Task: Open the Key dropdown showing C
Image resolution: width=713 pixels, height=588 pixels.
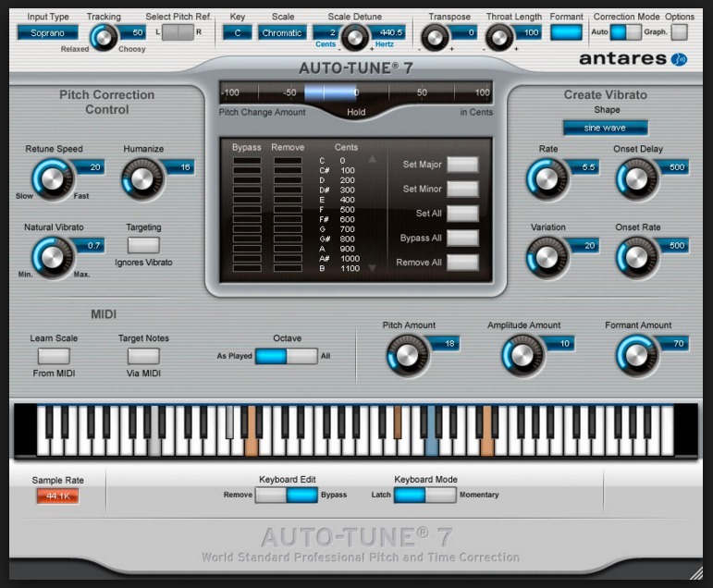Action: coord(237,32)
